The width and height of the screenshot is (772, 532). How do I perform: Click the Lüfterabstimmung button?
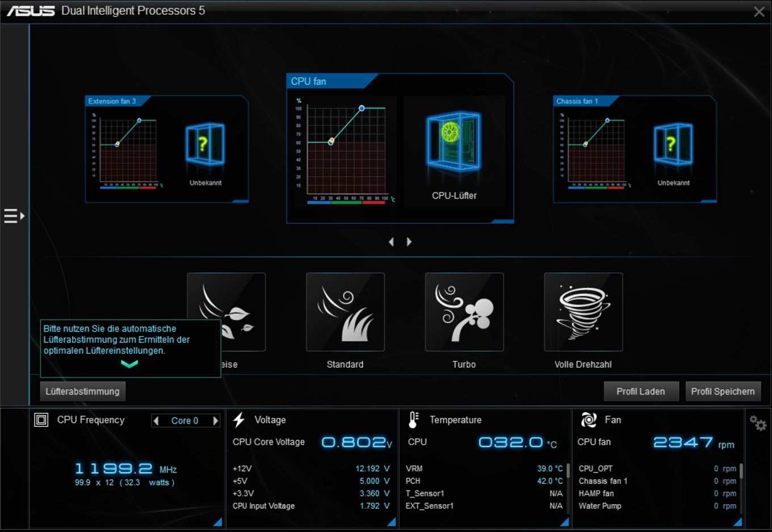tap(83, 391)
